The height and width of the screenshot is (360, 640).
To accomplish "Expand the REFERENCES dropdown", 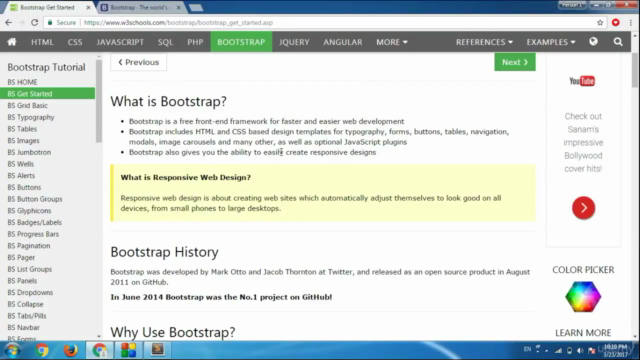I will [484, 42].
